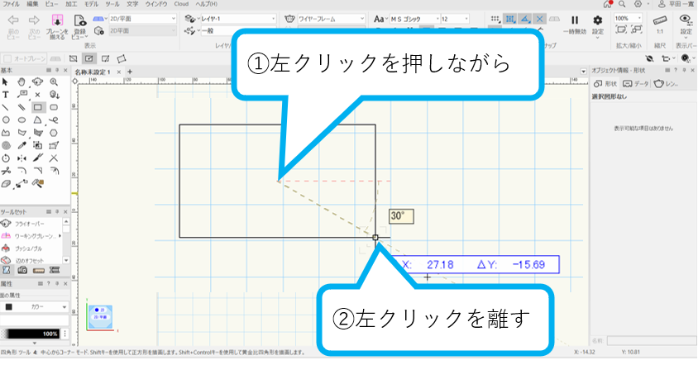Click the 1:1 scale ruler icon
The image size is (698, 365).
660,20
